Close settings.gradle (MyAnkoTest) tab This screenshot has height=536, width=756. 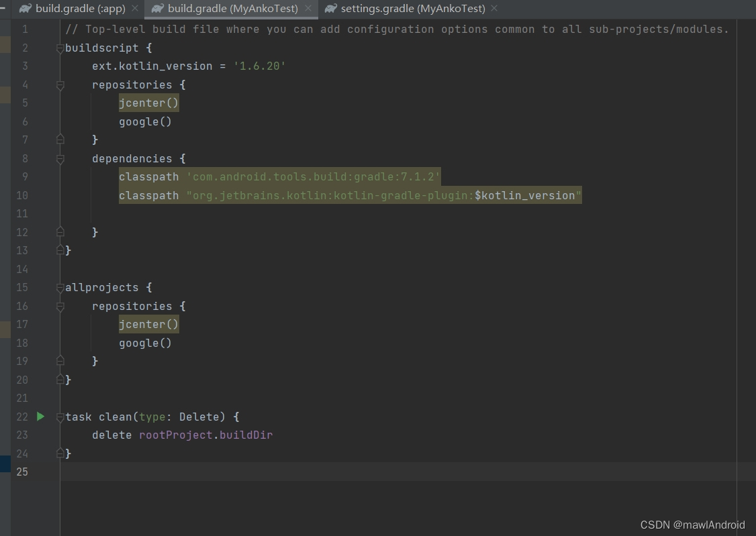coord(494,9)
